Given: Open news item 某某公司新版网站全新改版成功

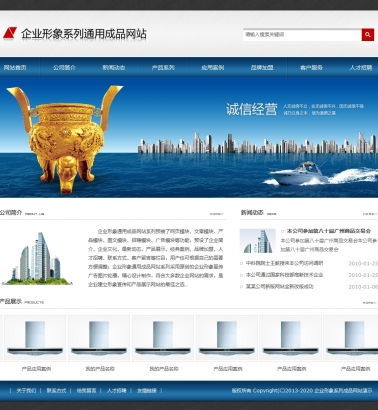Looking at the screenshot, I should (280, 286).
